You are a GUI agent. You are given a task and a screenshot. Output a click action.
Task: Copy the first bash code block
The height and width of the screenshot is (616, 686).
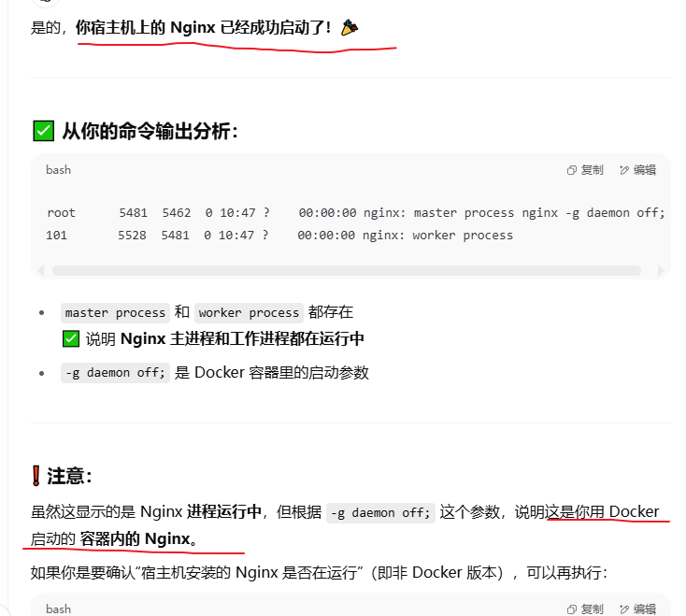[x=585, y=170]
